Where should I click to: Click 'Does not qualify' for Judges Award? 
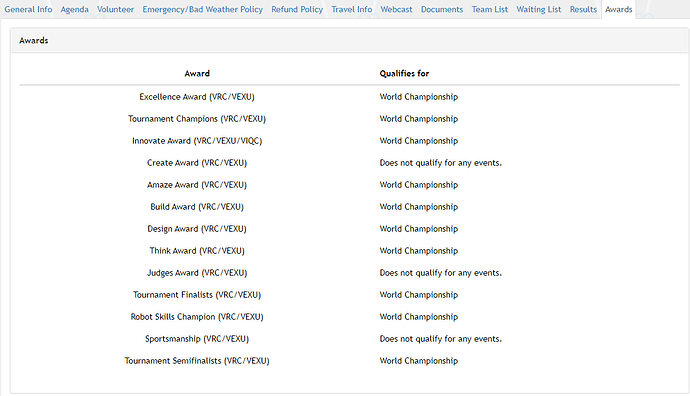440,273
